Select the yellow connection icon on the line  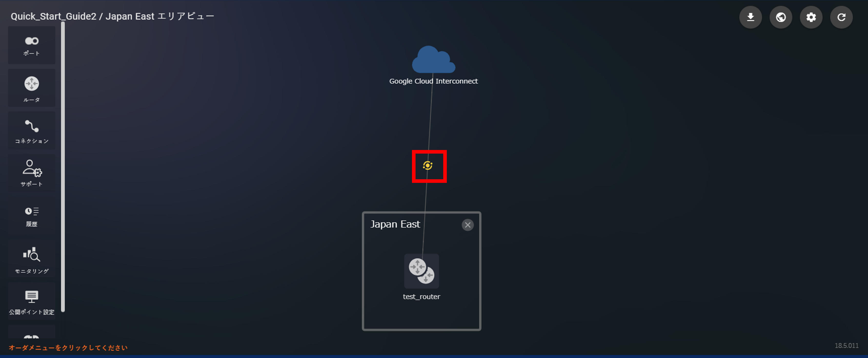click(x=428, y=165)
